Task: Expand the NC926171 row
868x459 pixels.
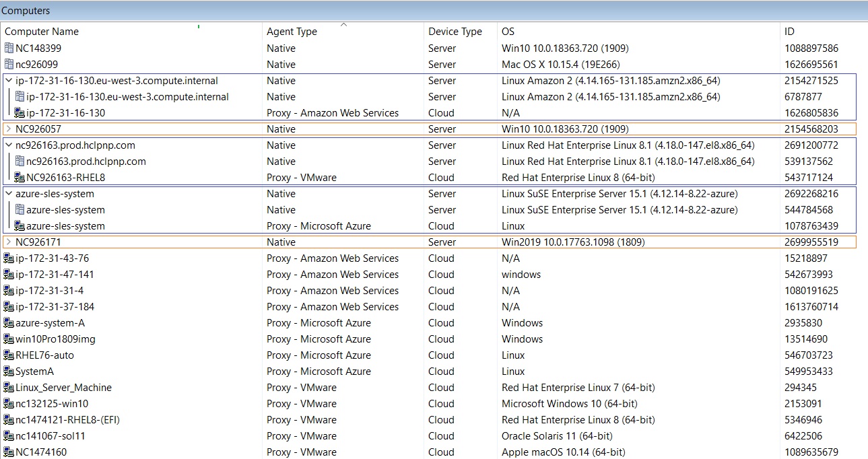Action: 8,242
